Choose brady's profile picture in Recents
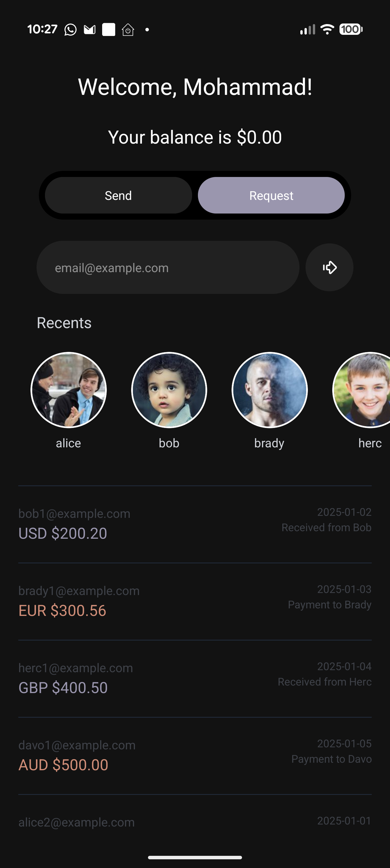 coord(270,390)
